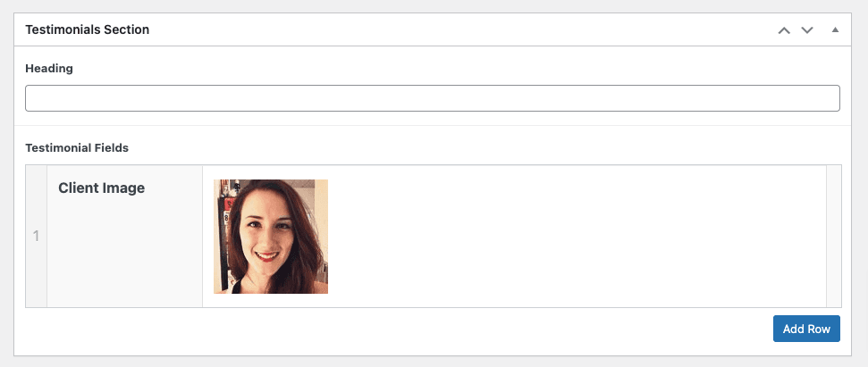Move Testimonials Section panel up
The width and height of the screenshot is (868, 367).
pos(784,29)
